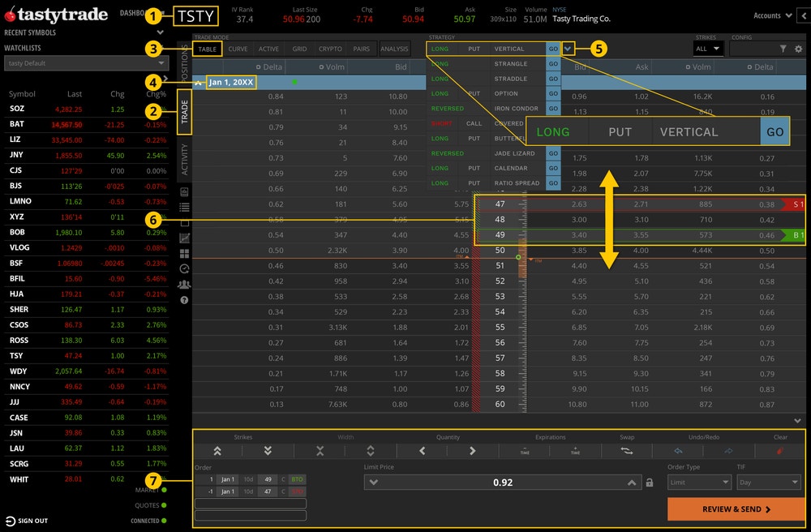Open the ANALYSIS tab
The width and height of the screenshot is (811, 532).
(395, 49)
